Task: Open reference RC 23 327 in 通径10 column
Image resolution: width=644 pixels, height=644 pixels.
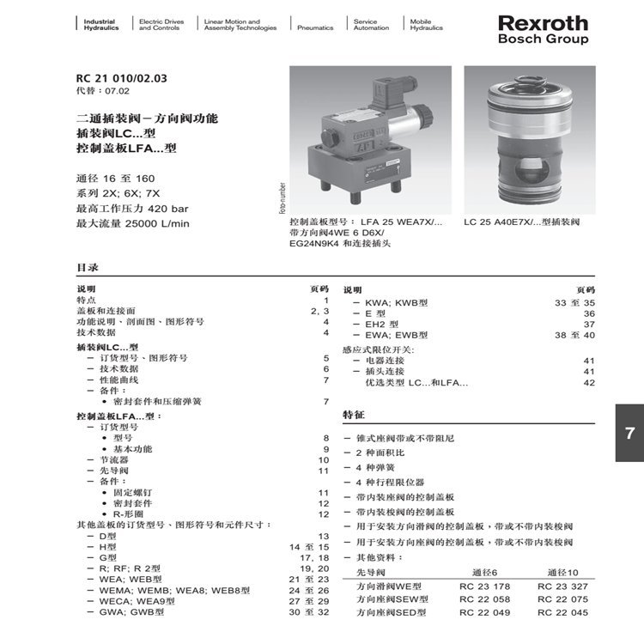Action: point(563,586)
